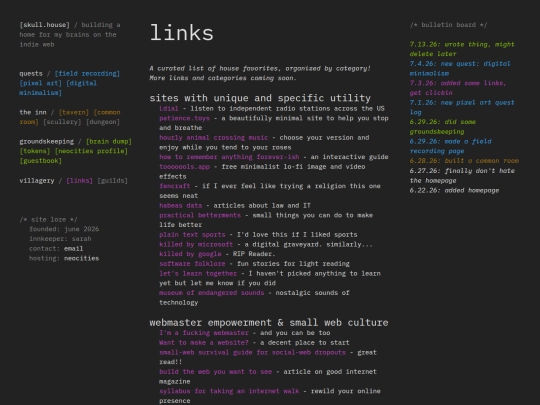The height and width of the screenshot is (405, 540).
Task: Enter the tavern page
Action: 74,112
